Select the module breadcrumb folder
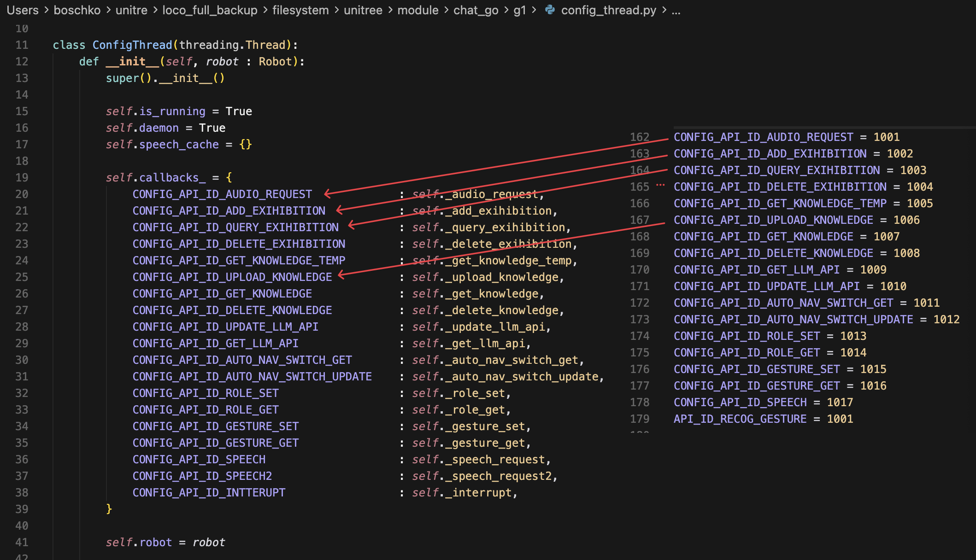The height and width of the screenshot is (560, 976). (418, 10)
